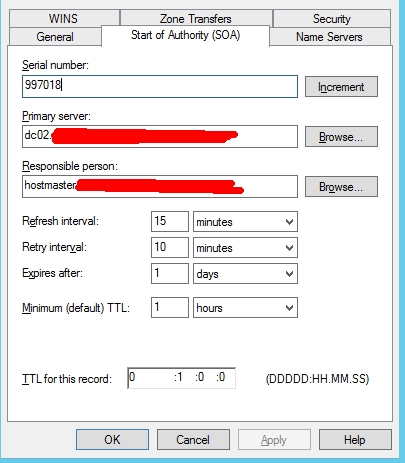Click into the Primary server text box

160,136
